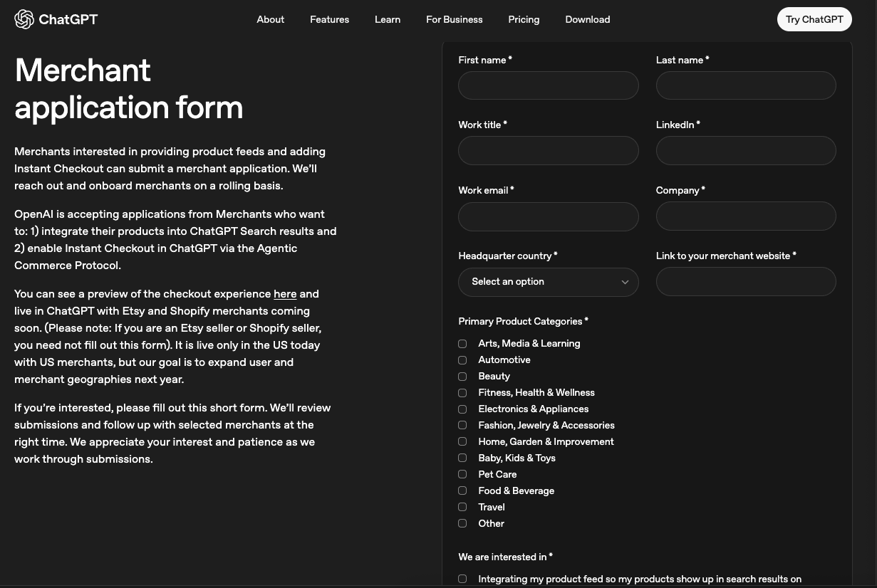The height and width of the screenshot is (588, 877).
Task: Select the merchant website link field
Action: coord(746,282)
